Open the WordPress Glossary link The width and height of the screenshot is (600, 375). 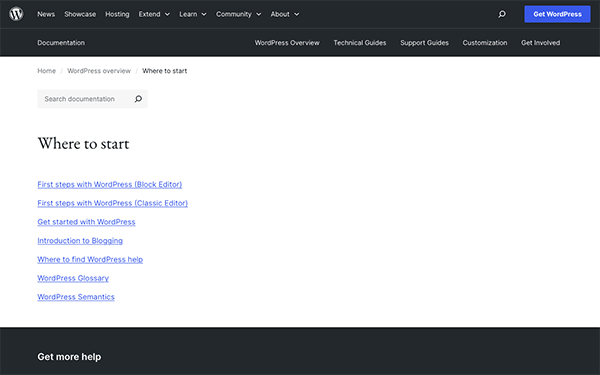(x=73, y=278)
